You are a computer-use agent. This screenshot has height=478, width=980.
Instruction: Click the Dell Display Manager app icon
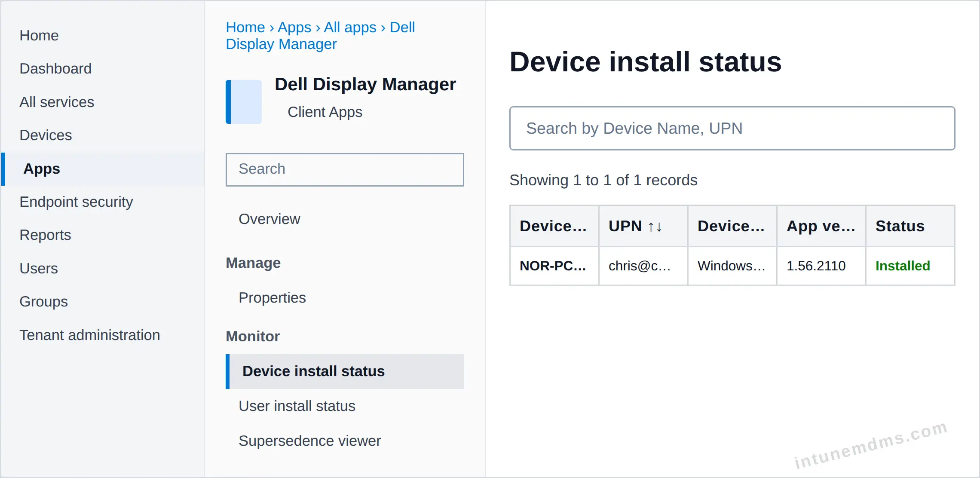244,102
